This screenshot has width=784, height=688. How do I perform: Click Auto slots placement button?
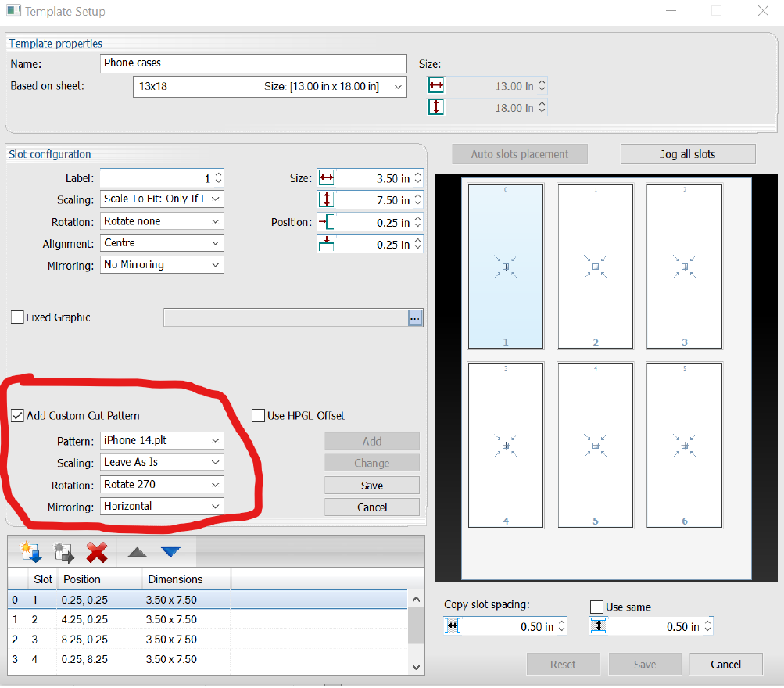[x=520, y=154]
